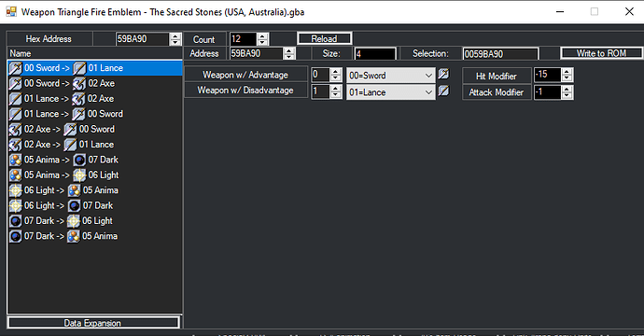Click the Name column header in the list
The width and height of the screenshot is (644, 336).
point(94,53)
